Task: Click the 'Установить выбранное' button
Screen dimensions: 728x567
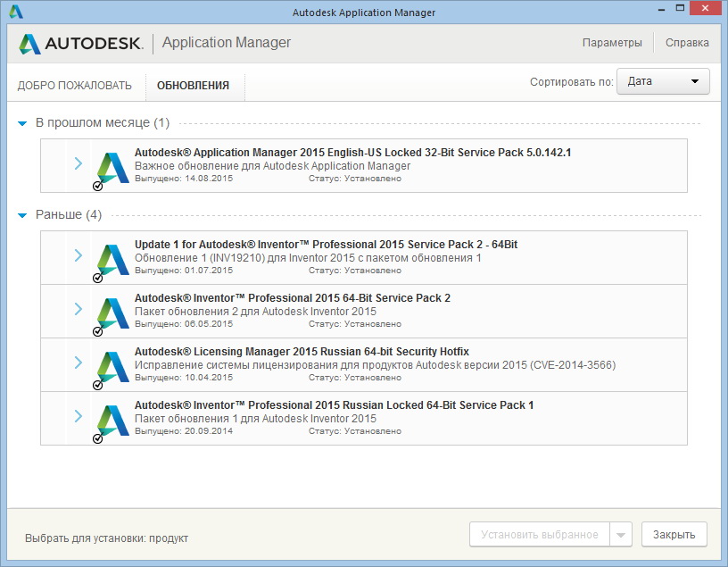Action: point(540,535)
